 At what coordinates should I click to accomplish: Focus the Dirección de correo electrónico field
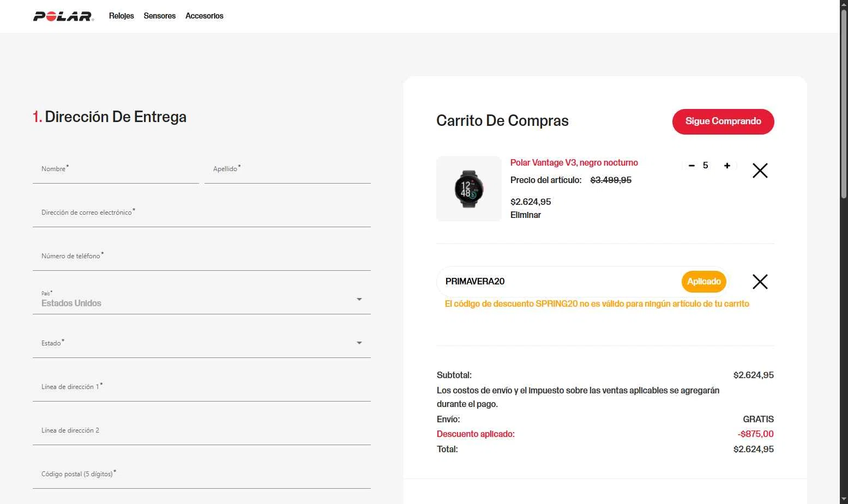click(202, 213)
